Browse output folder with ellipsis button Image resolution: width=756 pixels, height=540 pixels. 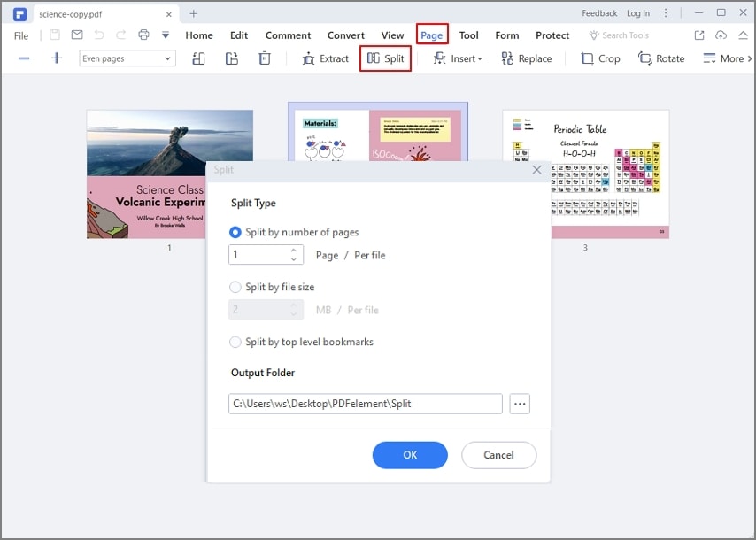tap(520, 404)
